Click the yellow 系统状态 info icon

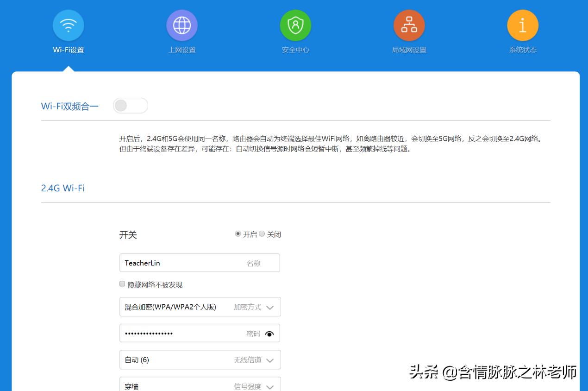tap(522, 25)
